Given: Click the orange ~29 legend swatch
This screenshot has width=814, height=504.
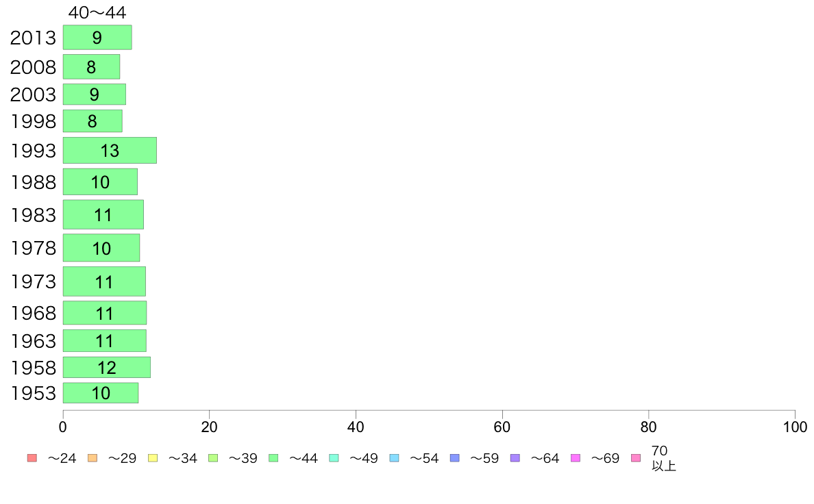Looking at the screenshot, I should click(x=92, y=458).
